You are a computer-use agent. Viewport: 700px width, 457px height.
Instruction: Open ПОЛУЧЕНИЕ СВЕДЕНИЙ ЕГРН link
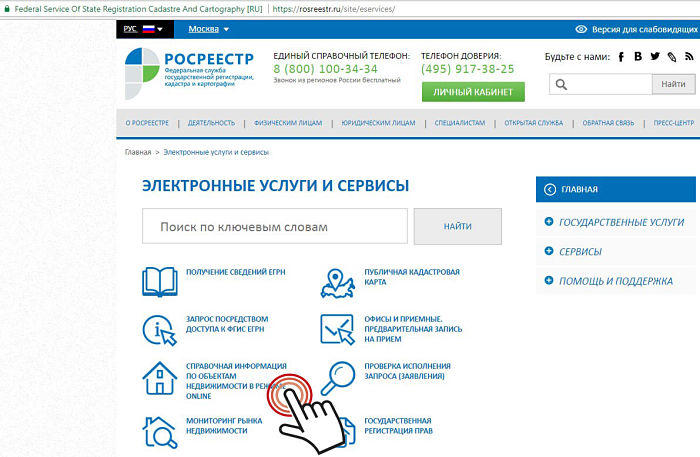pos(235,272)
